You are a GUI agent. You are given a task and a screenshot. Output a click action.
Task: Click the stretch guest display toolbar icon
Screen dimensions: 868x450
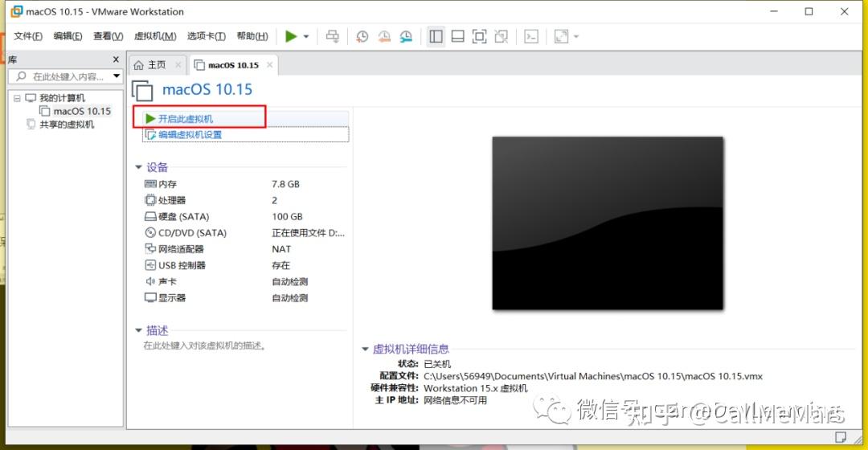coord(561,36)
